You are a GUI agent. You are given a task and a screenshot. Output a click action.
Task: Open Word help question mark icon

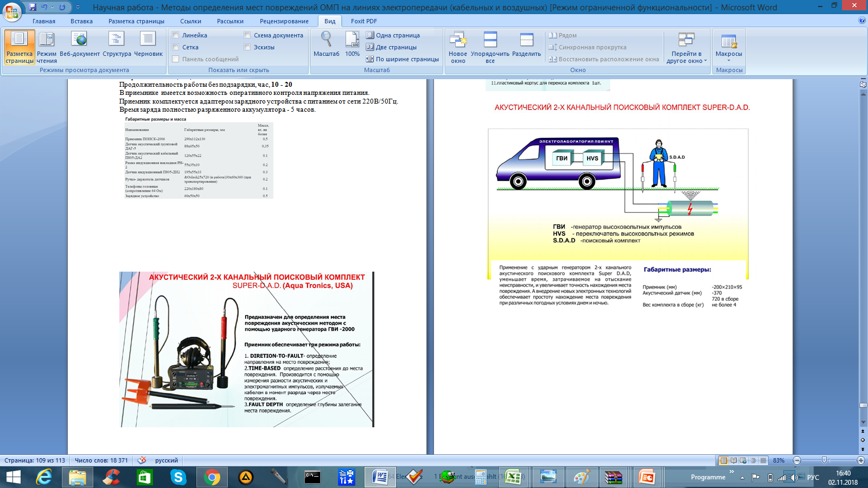pos(862,21)
